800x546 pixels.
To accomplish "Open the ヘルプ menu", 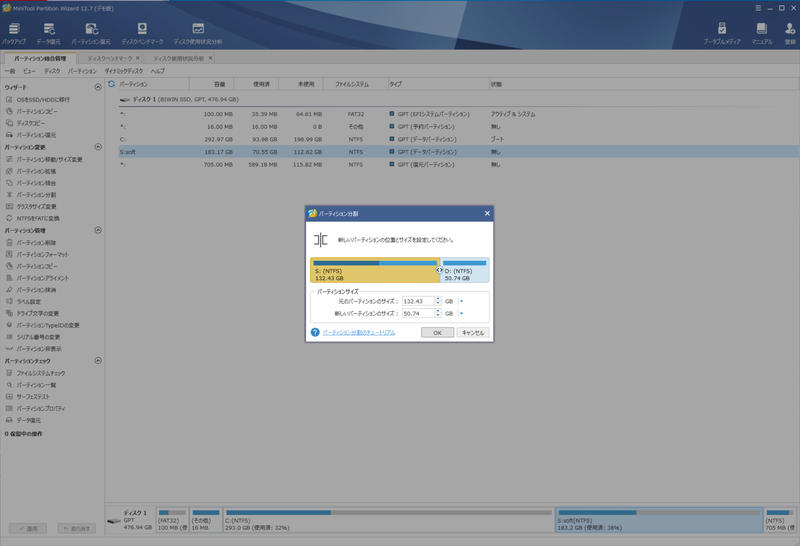I will coord(158,71).
